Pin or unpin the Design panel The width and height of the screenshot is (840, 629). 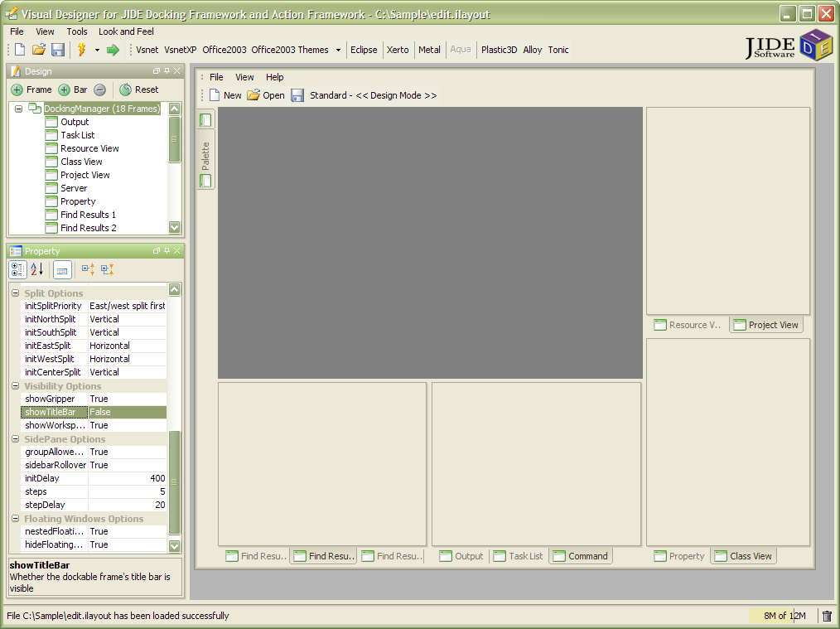pyautogui.click(x=167, y=71)
